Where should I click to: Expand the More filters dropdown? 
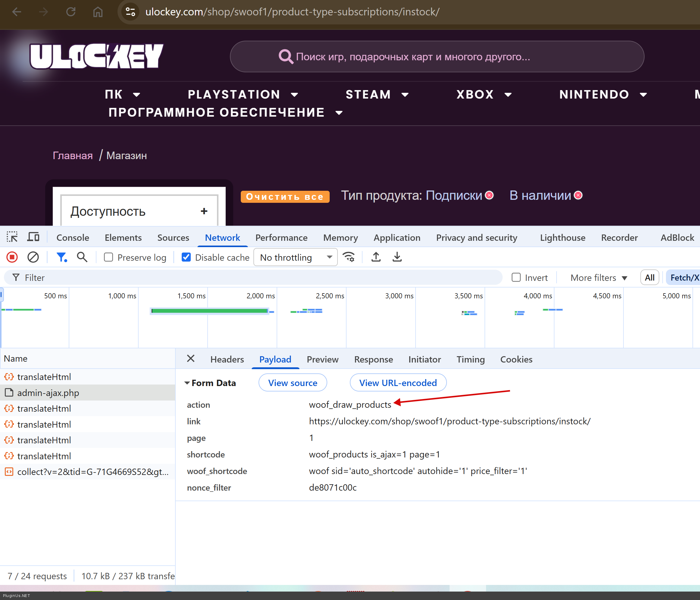coord(599,278)
